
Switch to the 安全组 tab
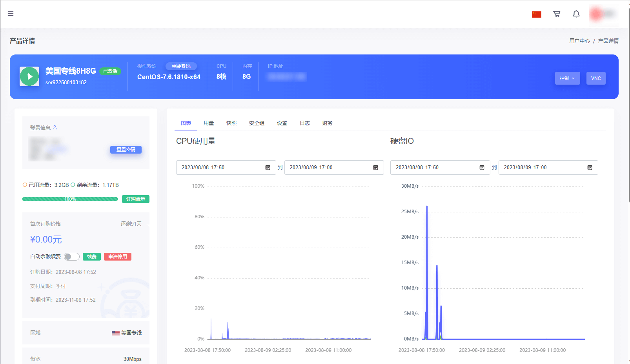coord(257,123)
